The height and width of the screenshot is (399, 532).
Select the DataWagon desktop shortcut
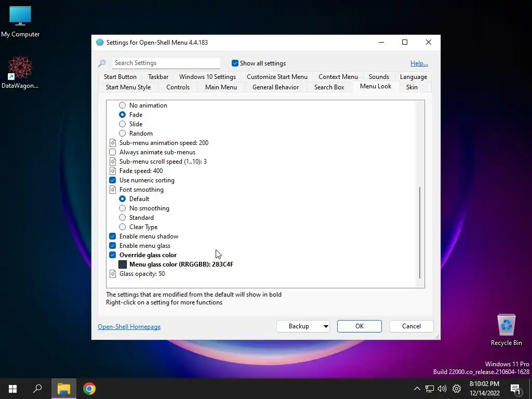pyautogui.click(x=20, y=73)
